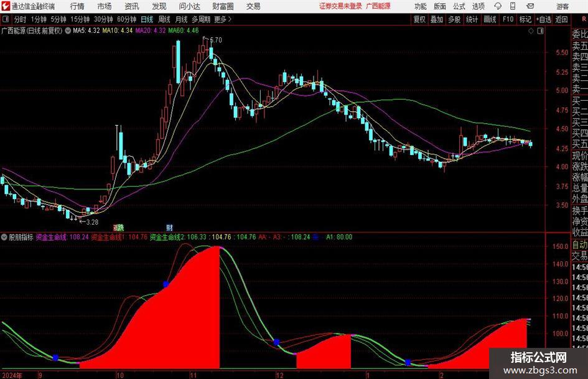Click the 自动 label in right panel
Image resolution: width=588 pixels, height=379 pixels.
[580, 245]
